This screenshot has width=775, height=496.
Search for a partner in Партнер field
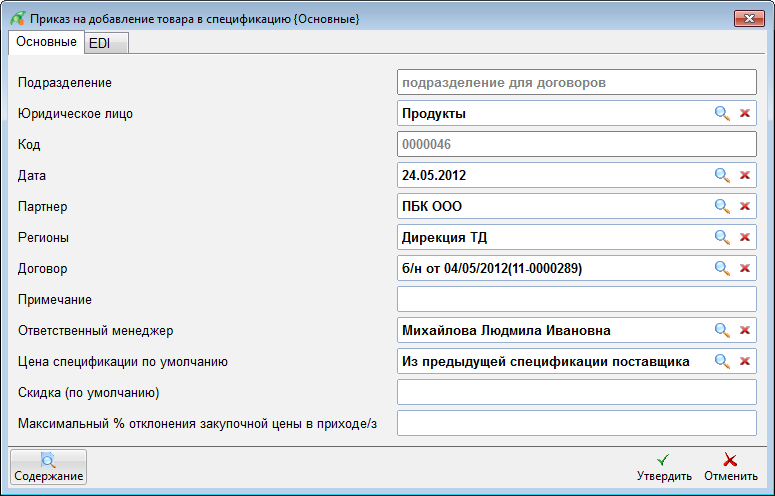[x=721, y=207]
